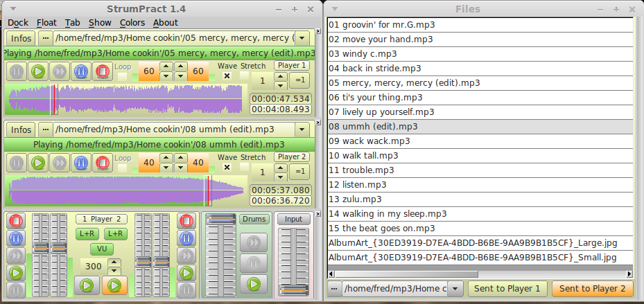
Task: Click Player 1 green play button
Action: click(38, 71)
